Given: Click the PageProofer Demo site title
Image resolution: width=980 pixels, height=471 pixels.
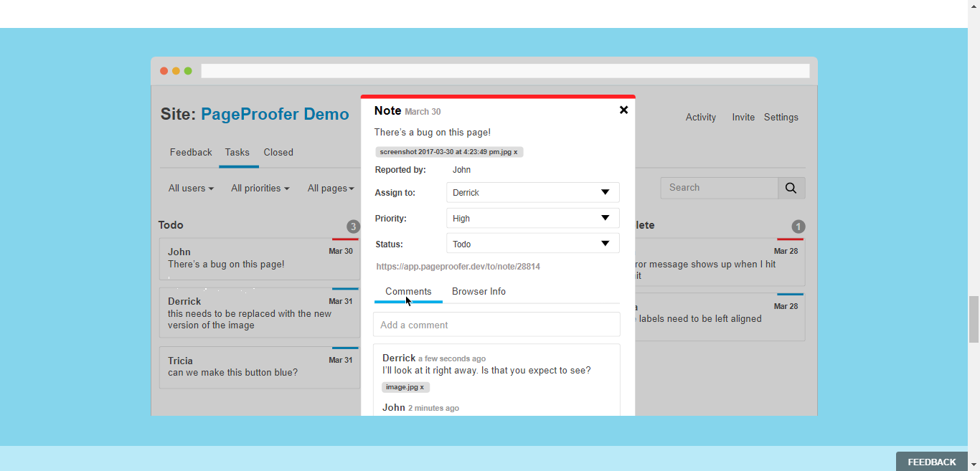Looking at the screenshot, I should [275, 114].
